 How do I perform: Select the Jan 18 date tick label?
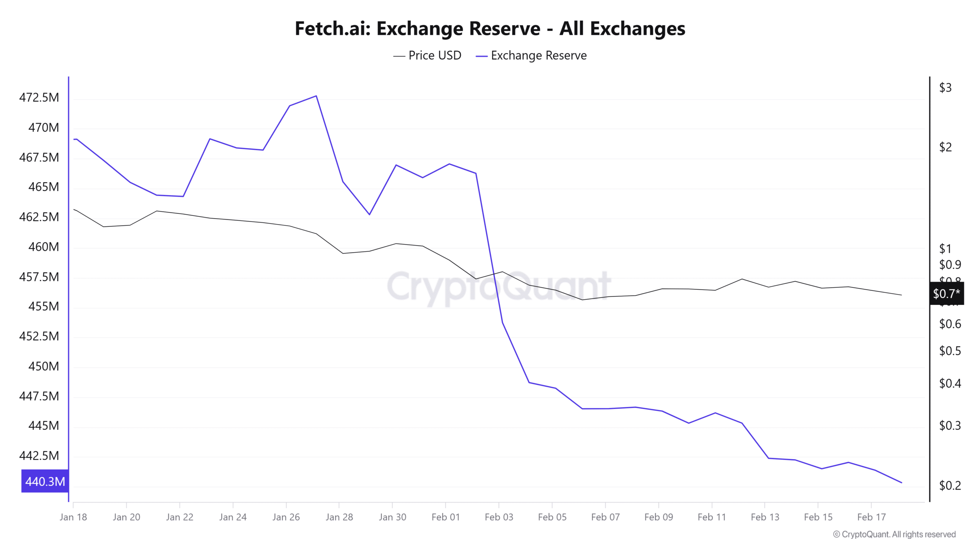tap(73, 517)
